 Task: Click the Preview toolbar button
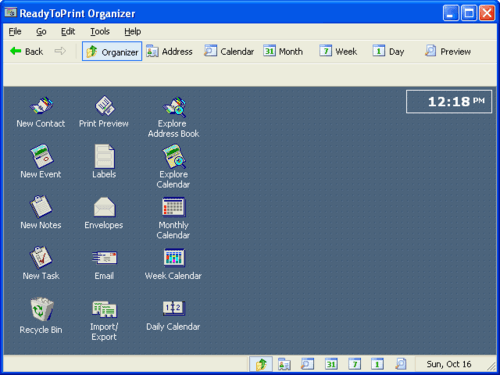point(448,51)
